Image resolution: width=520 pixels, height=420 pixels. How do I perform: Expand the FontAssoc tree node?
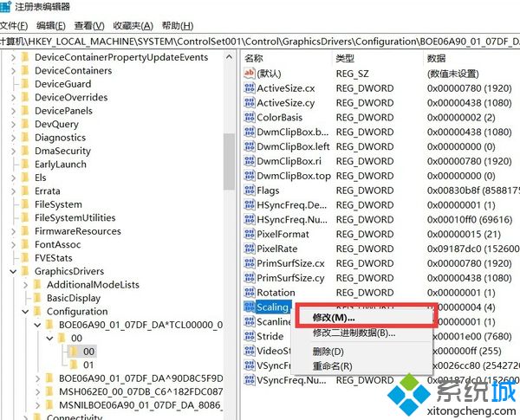pos(13,245)
